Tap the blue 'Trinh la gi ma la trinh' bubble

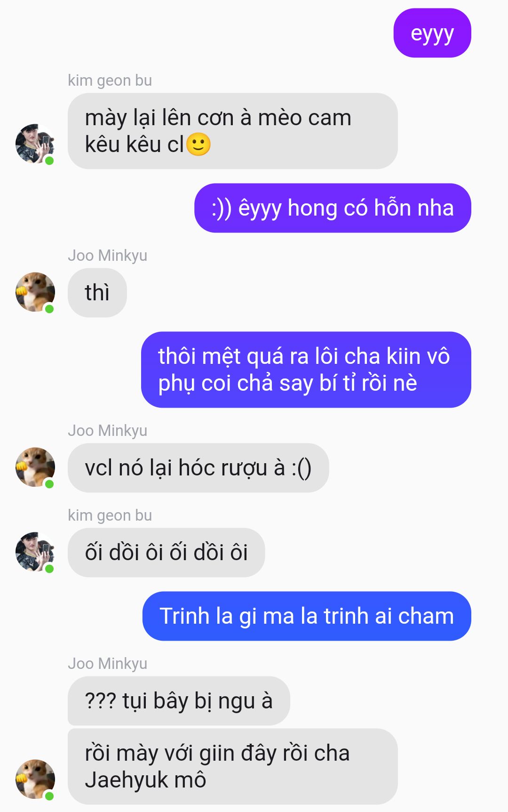coord(307,616)
